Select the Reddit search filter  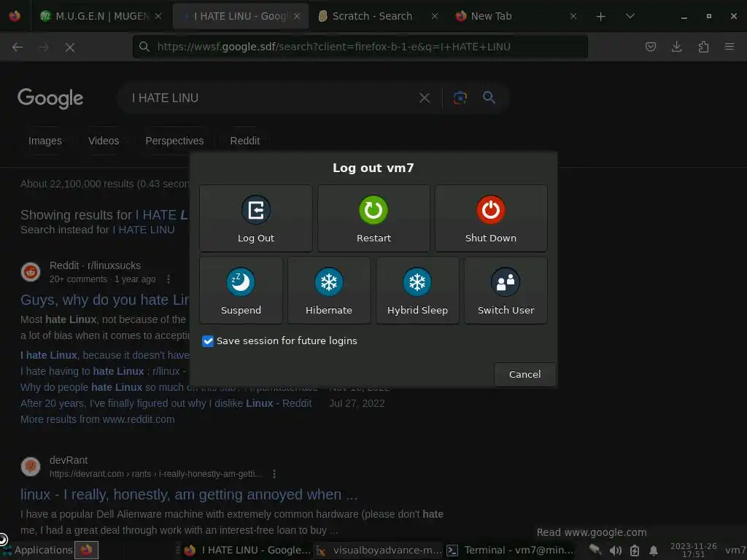point(245,141)
